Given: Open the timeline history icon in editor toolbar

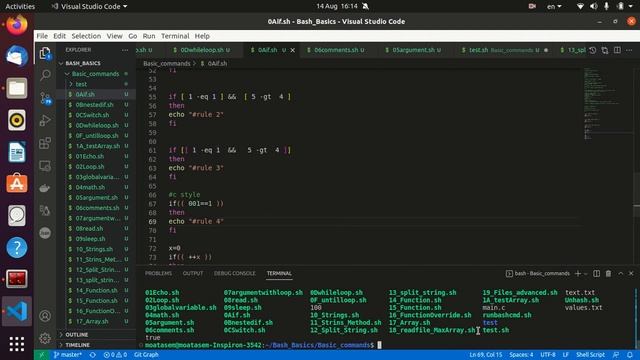Looking at the screenshot, I should tap(593, 50).
